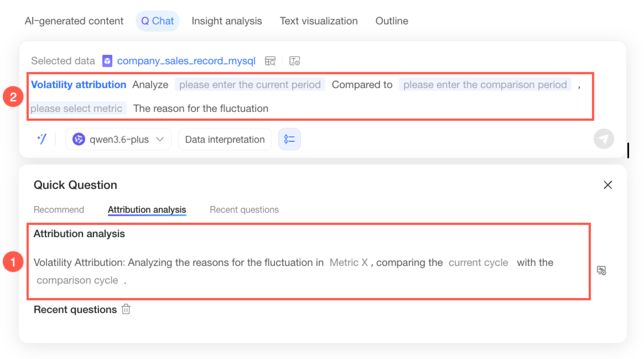
Task: Click the company_sales_record_mysql dataset cube icon
Action: 107,61
